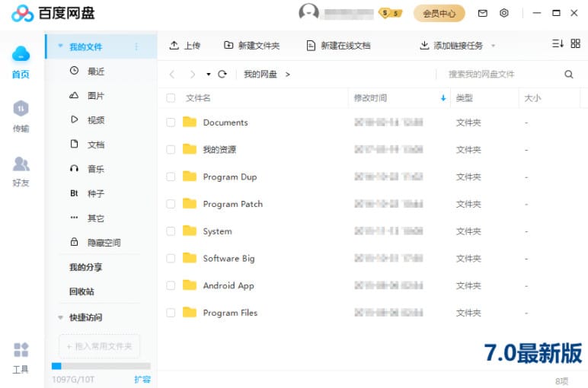Check the Android App row checkbox

pyautogui.click(x=171, y=286)
